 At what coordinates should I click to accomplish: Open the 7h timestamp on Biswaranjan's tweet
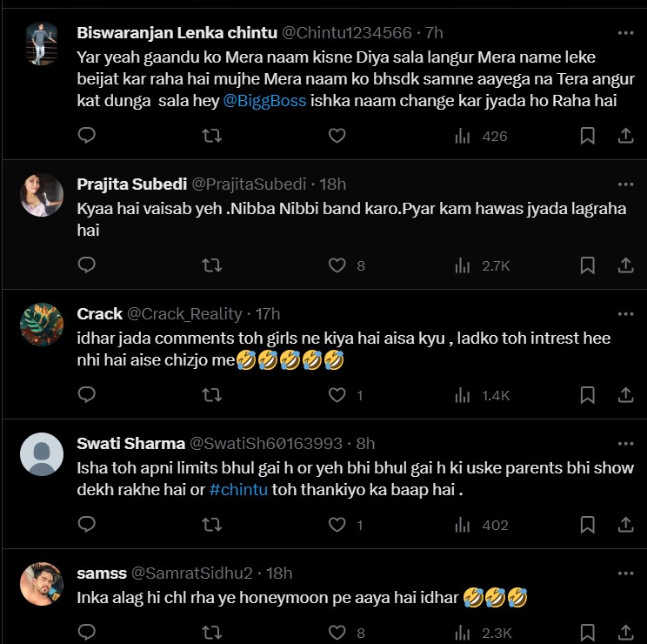(x=434, y=33)
